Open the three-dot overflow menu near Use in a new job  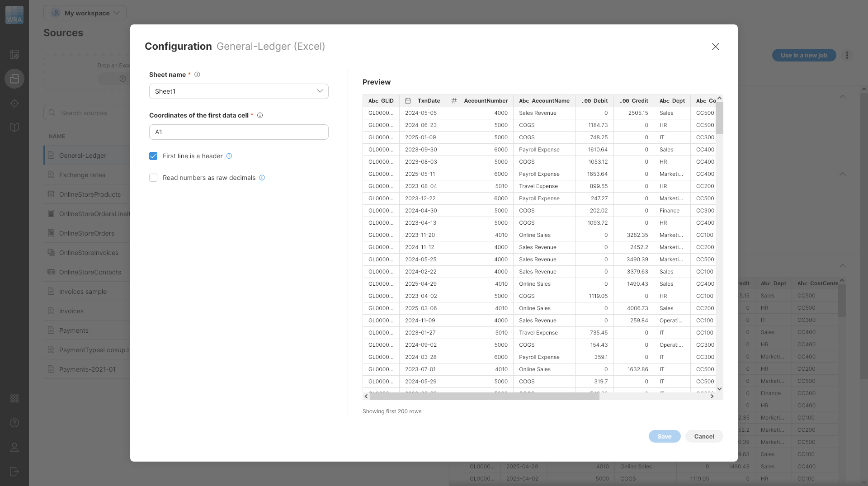point(848,55)
